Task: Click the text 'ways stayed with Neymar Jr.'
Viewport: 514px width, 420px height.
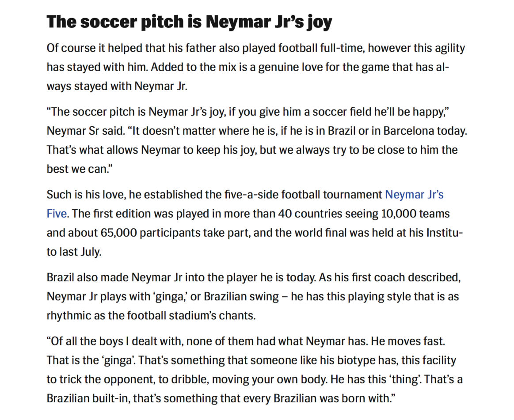Action: 117,86
